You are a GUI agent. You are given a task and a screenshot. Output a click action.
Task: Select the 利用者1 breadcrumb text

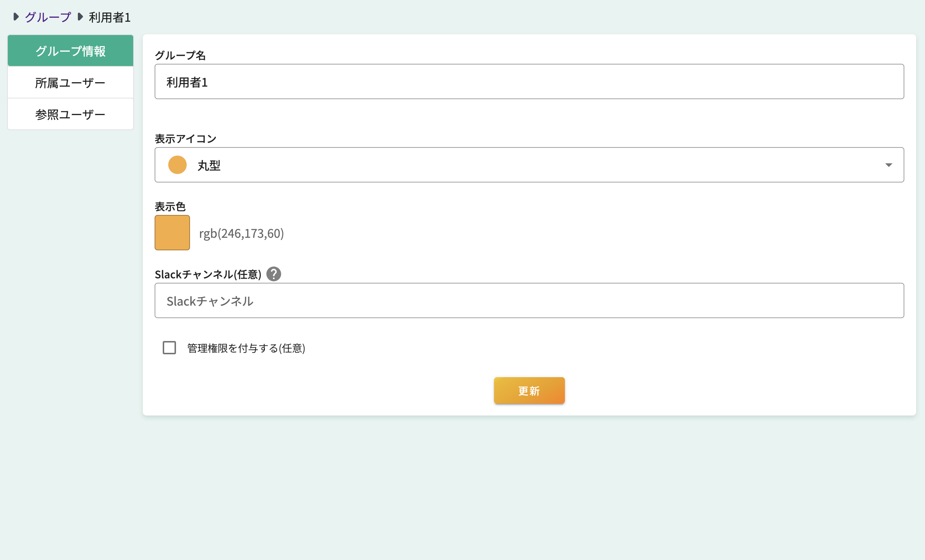(x=109, y=17)
